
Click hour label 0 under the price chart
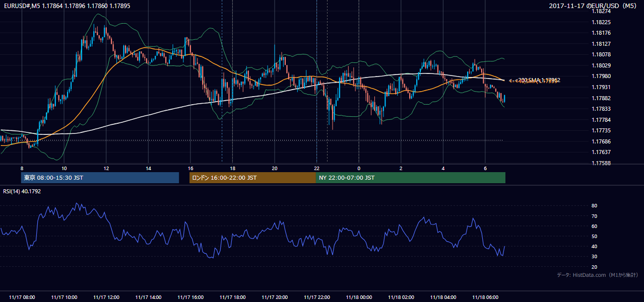click(359, 168)
